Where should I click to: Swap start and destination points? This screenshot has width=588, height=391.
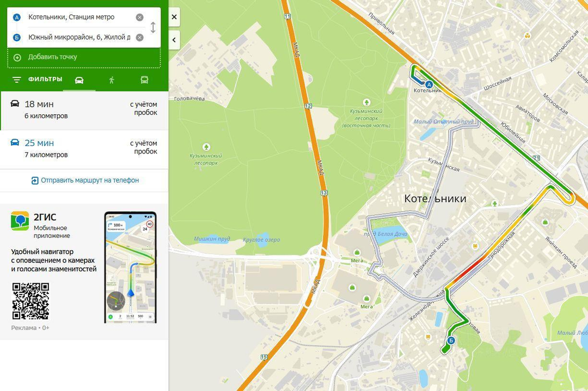153,27
